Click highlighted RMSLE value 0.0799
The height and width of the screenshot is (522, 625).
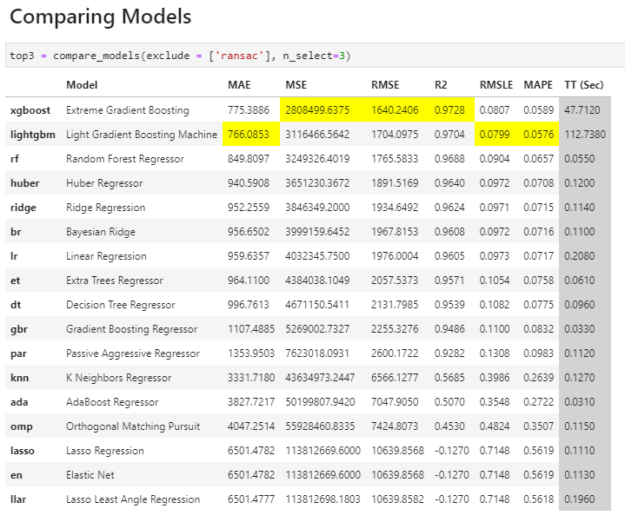point(494,135)
